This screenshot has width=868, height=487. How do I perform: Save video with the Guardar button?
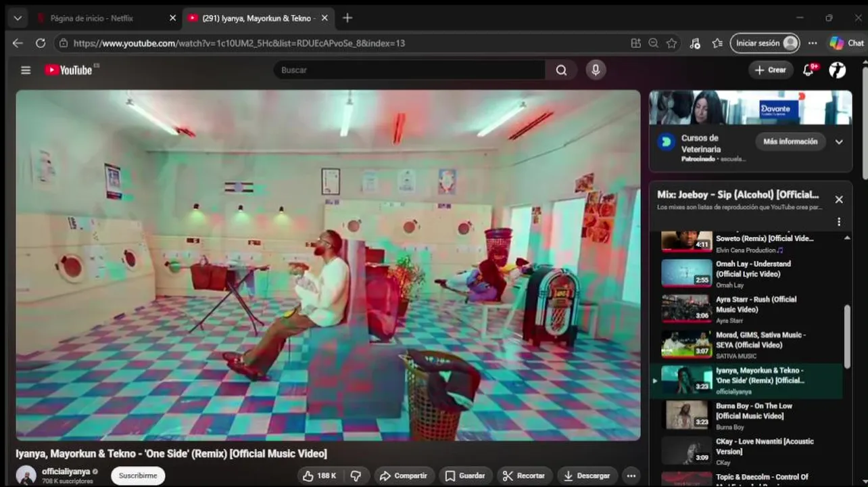[x=465, y=476]
